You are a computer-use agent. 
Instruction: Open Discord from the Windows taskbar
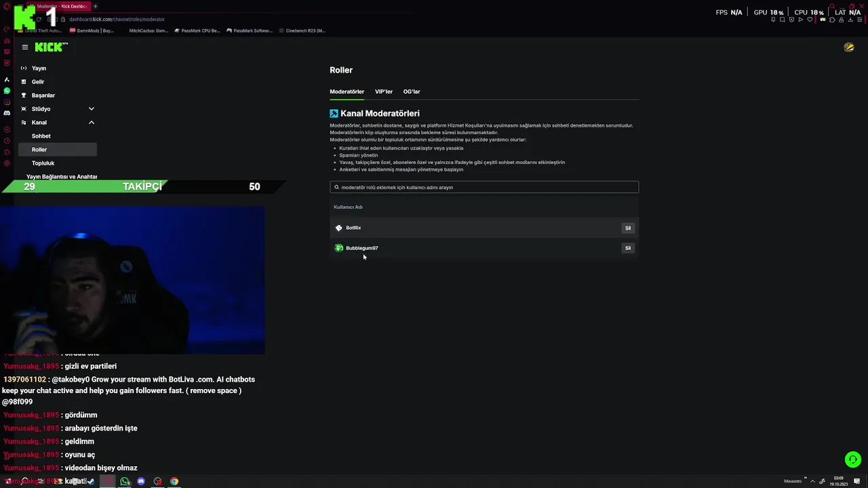pyautogui.click(x=141, y=481)
